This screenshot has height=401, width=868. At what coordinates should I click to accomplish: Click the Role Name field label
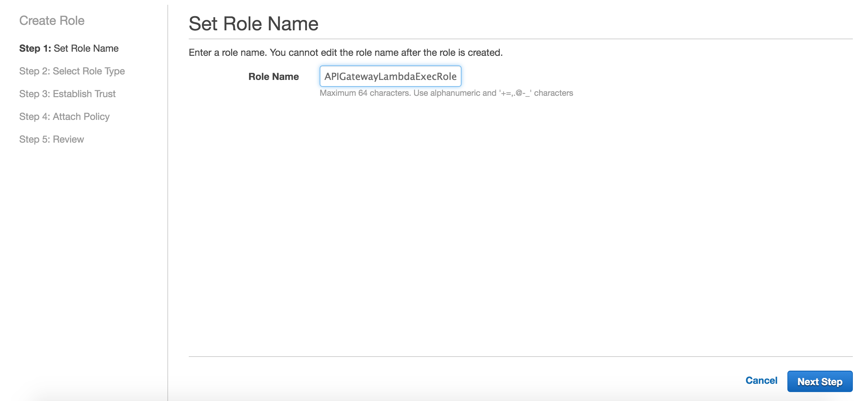point(273,76)
